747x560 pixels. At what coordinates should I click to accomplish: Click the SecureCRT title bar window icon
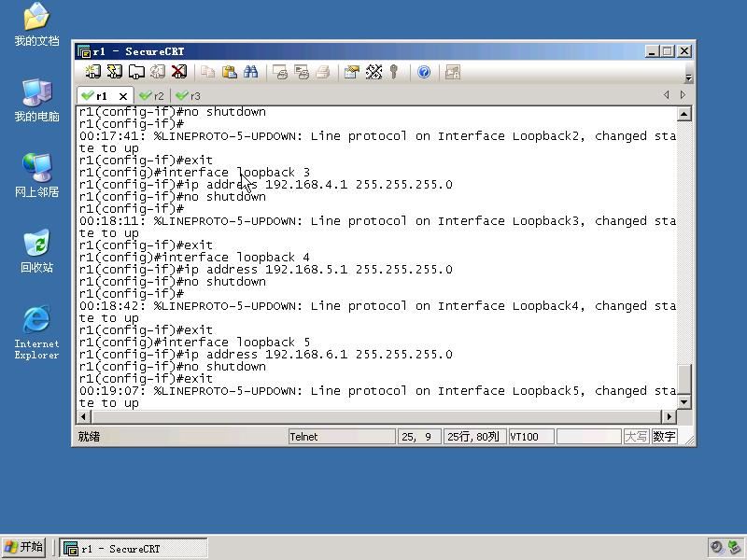click(84, 51)
